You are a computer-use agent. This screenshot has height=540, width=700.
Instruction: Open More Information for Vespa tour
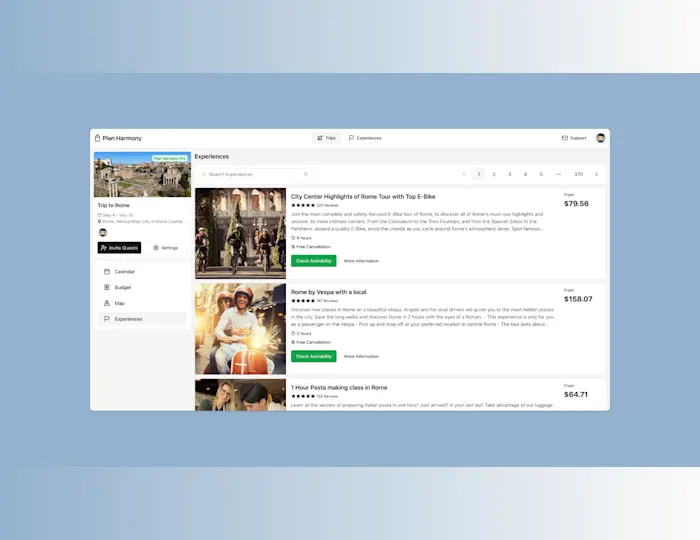point(361,357)
